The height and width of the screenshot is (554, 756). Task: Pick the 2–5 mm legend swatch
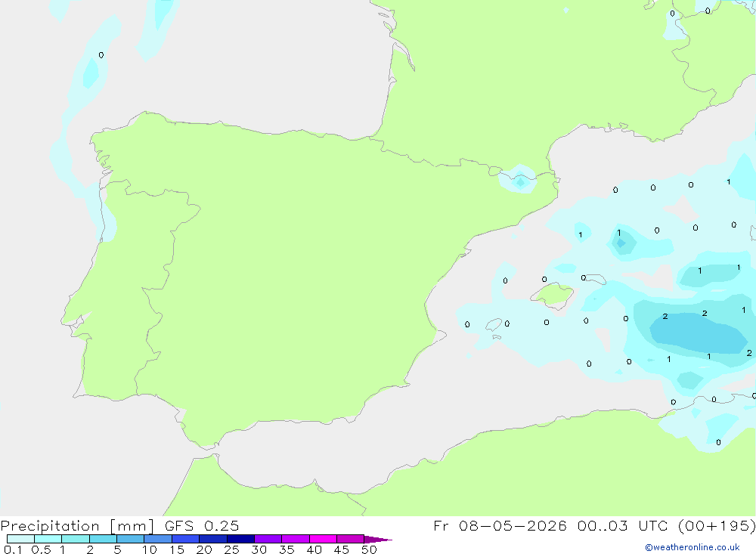[x=103, y=539]
